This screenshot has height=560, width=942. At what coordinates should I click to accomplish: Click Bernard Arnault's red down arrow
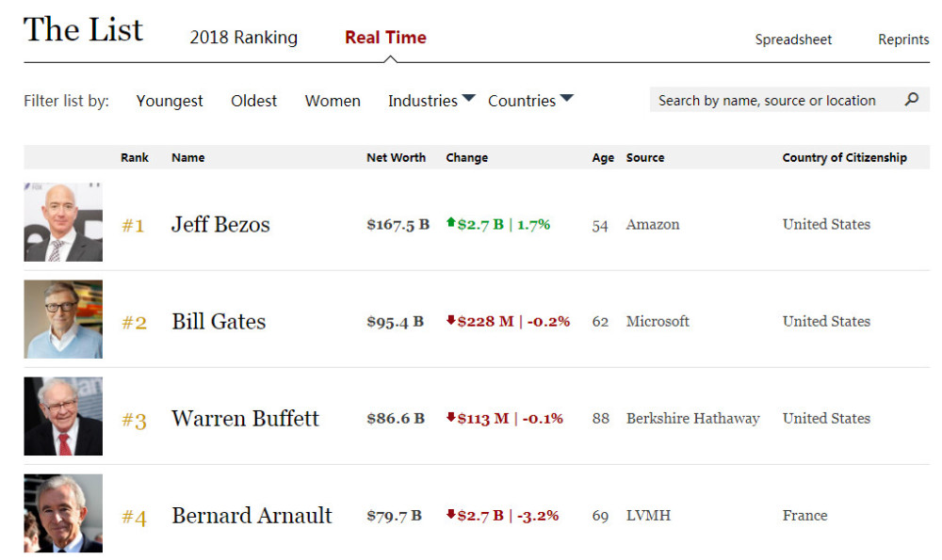[451, 515]
